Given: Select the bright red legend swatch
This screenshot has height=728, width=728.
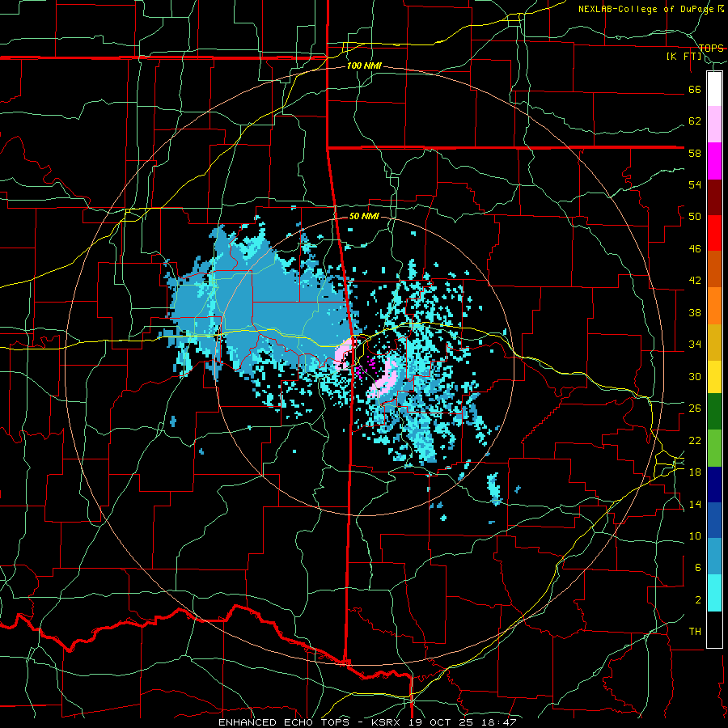Looking at the screenshot, I should 714,233.
